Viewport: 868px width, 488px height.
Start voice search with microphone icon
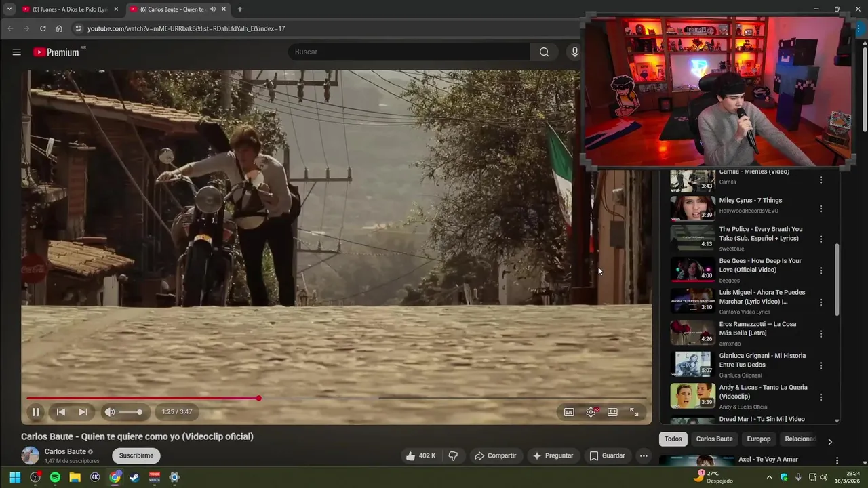[x=574, y=52]
